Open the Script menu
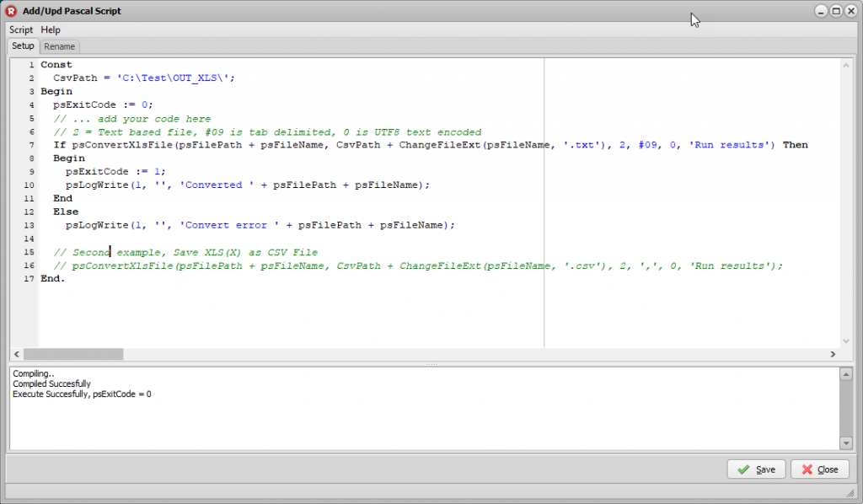This screenshot has width=863, height=504. coord(21,29)
